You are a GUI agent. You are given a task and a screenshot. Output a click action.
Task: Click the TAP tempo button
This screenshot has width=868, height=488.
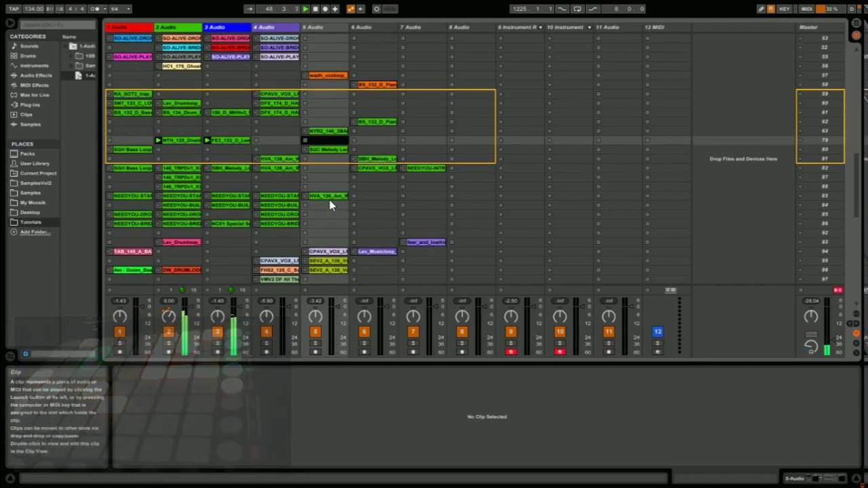[x=14, y=9]
